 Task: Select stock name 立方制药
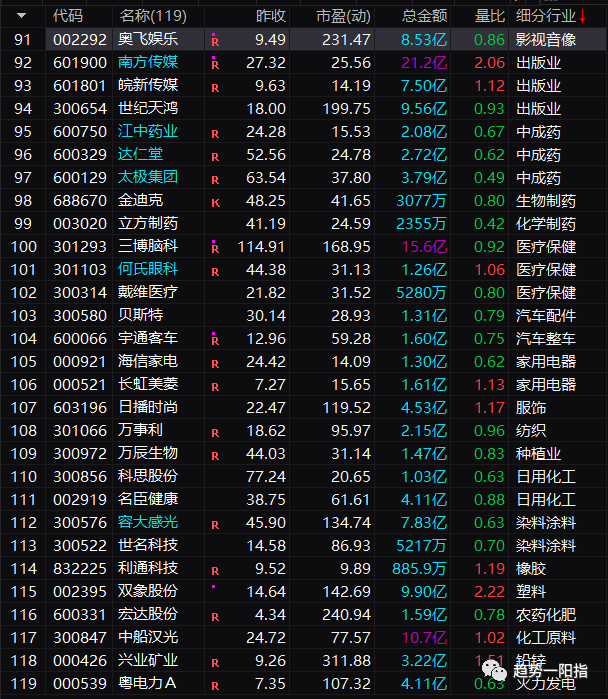(148, 223)
